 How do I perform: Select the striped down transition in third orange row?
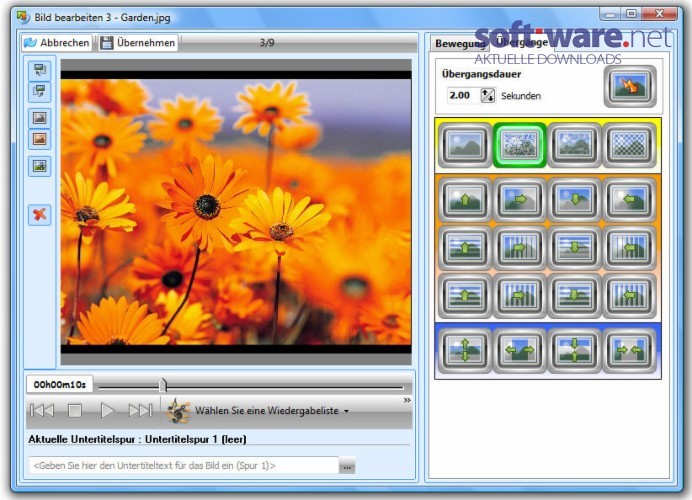(x=574, y=295)
